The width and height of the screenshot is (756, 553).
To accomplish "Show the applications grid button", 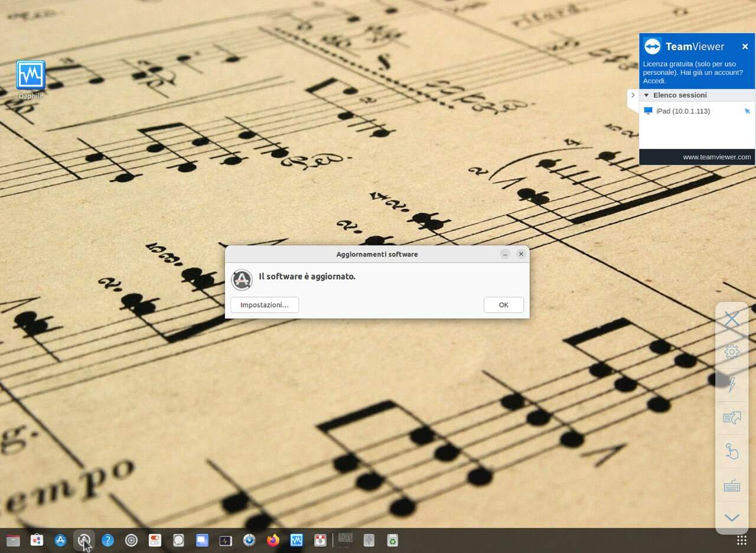I will coord(741,540).
